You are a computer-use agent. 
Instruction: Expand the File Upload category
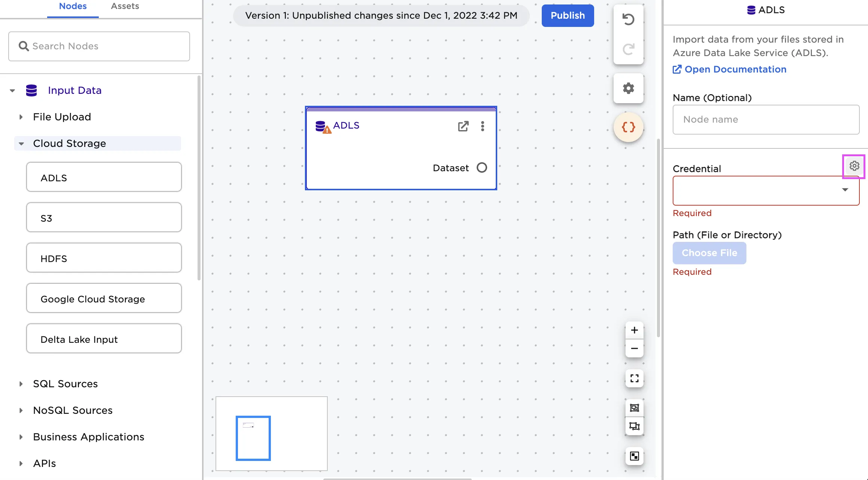point(21,117)
